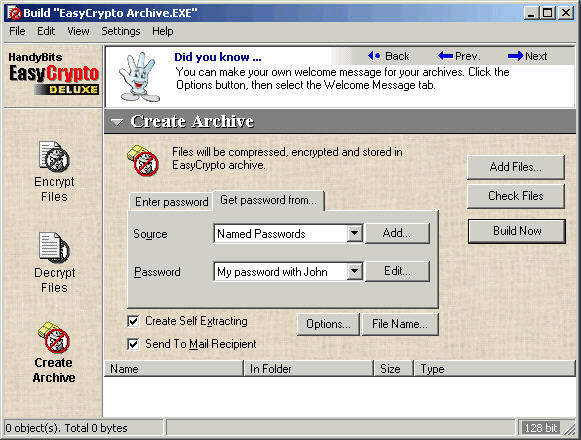This screenshot has width=581, height=440.
Task: Click Edit... button next to Password
Action: click(x=397, y=271)
